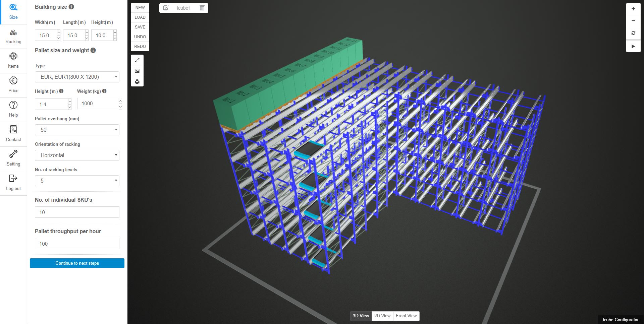Switch to Front View

coord(406,316)
